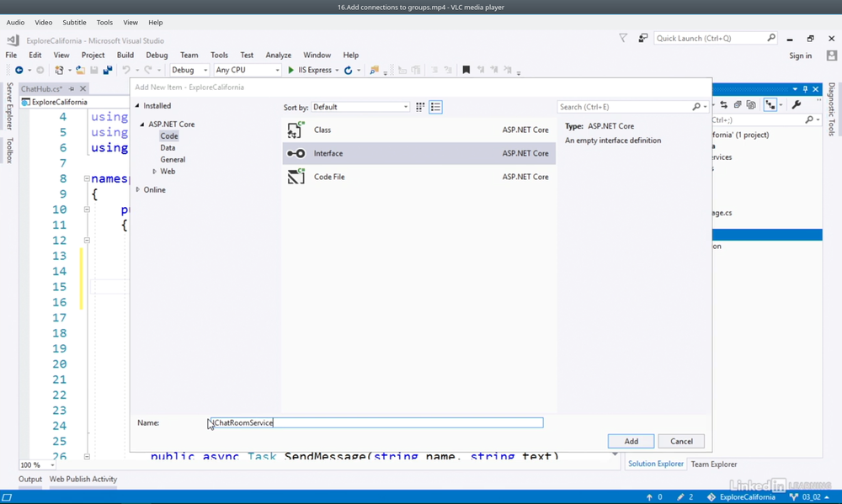Open Visual Studio Build menu
This screenshot has width=842, height=504.
pyautogui.click(x=125, y=55)
